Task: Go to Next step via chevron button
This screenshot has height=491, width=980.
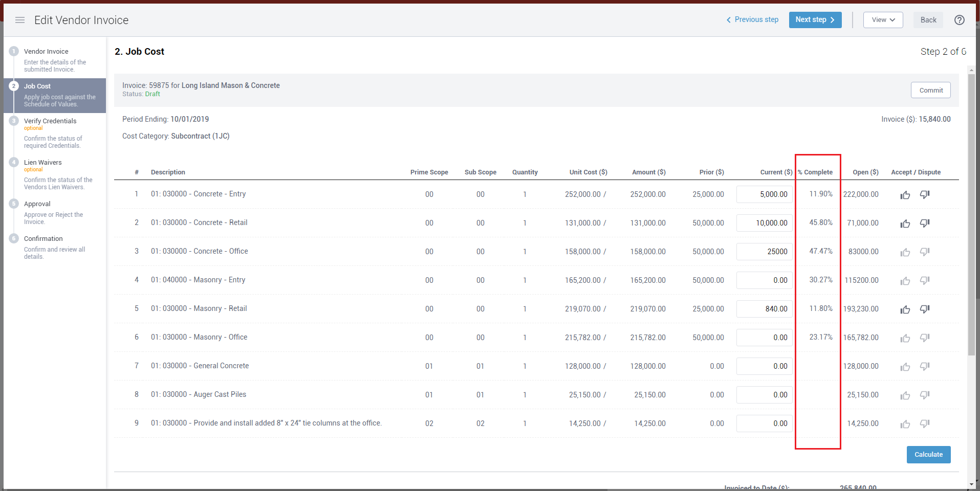Action: tap(815, 20)
